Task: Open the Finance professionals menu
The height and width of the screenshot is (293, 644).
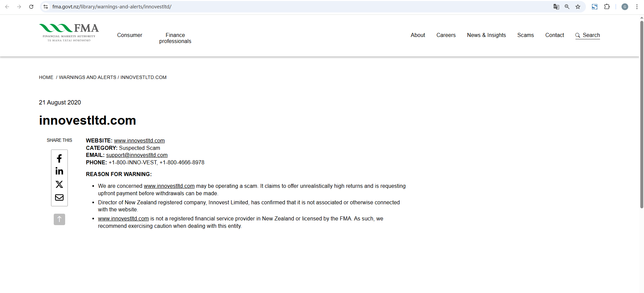Action: point(175,38)
